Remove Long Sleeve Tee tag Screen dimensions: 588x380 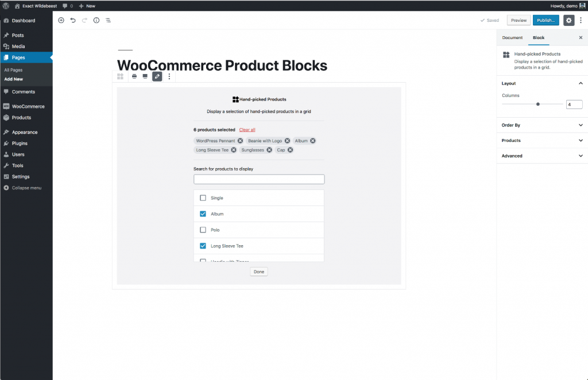coord(234,150)
